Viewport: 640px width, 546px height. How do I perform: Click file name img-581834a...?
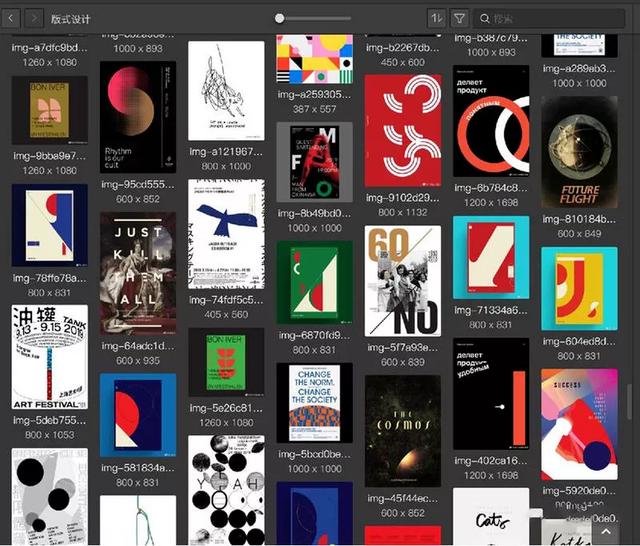tap(138, 468)
